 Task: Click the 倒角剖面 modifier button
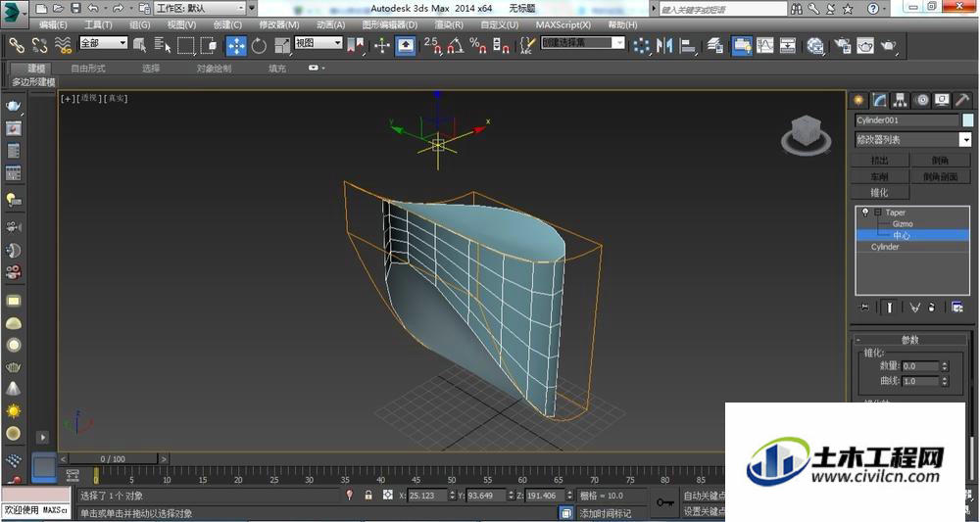(x=940, y=176)
